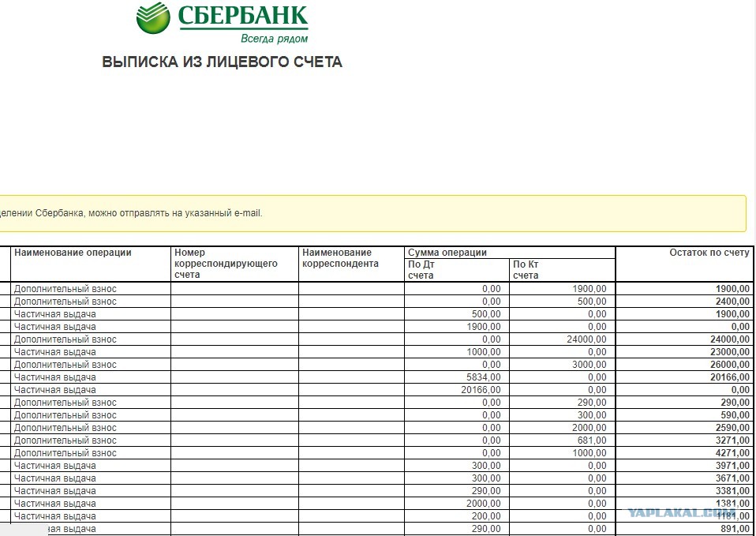This screenshot has width=756, height=536.
Task: Select the 4271,00 balance cell
Action: coord(732,453)
